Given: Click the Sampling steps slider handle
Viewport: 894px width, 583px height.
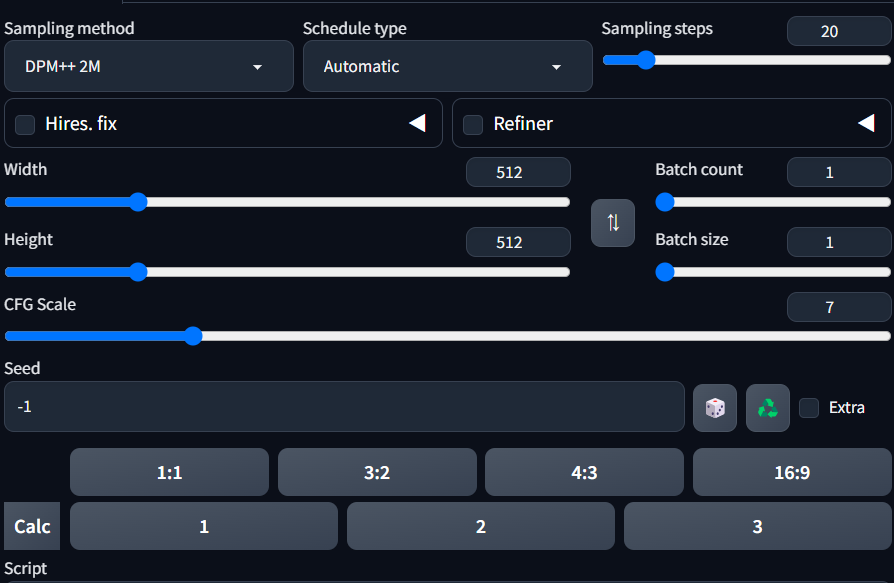Looking at the screenshot, I should [646, 60].
